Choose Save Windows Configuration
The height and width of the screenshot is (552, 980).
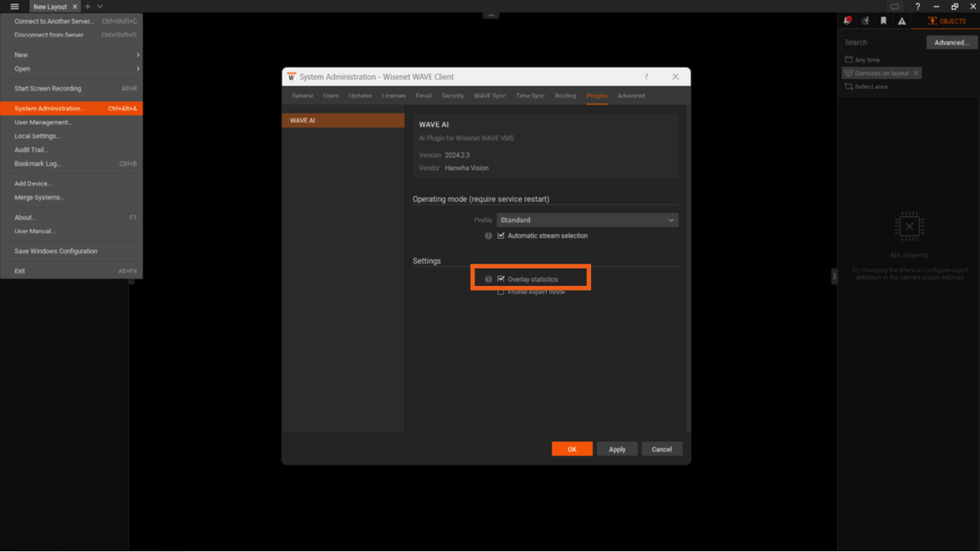(x=71, y=251)
